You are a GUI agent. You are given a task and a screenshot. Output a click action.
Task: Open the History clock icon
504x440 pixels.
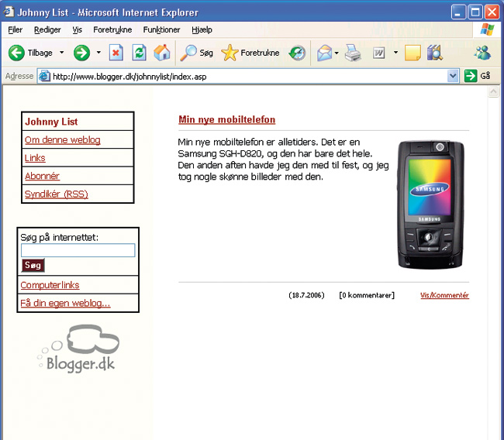pyautogui.click(x=297, y=53)
